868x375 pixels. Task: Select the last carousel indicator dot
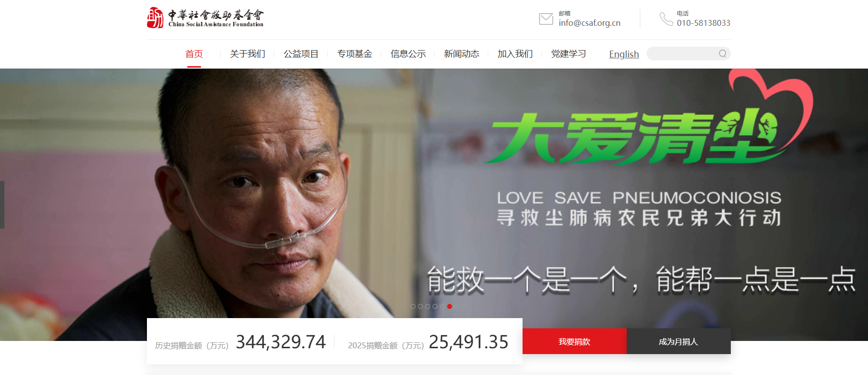click(x=464, y=306)
